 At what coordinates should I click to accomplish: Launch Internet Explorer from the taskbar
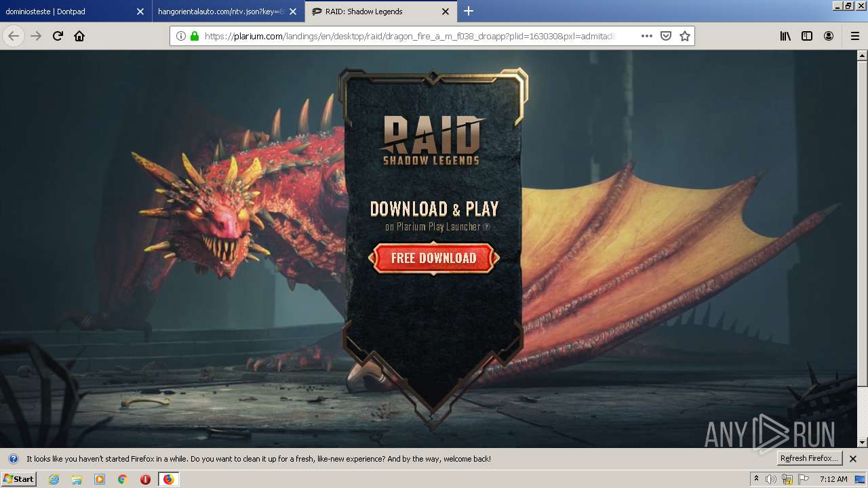point(54,479)
